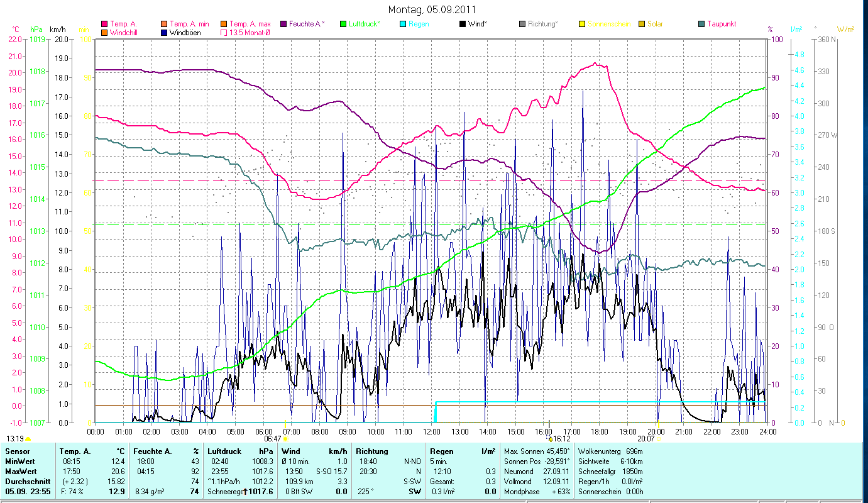This screenshot has width=868, height=503.
Task: Click the purple Feuchte A.* swatch
Action: tap(283, 24)
